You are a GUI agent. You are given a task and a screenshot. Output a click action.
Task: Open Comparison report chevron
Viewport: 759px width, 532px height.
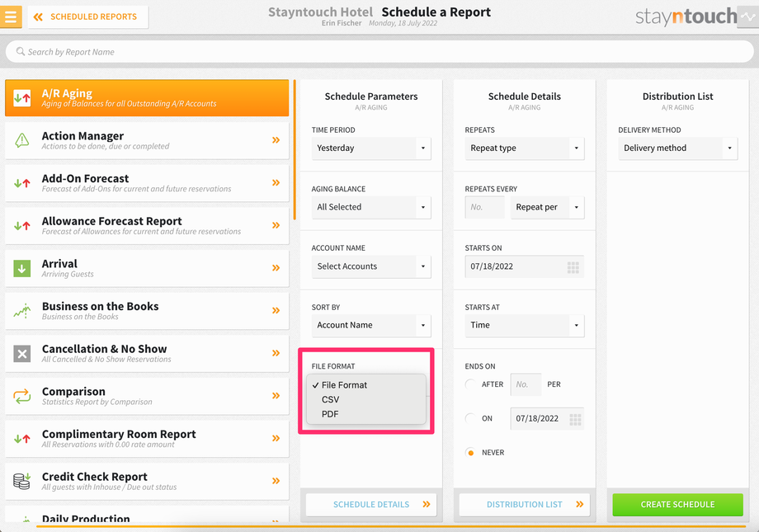[x=276, y=396]
